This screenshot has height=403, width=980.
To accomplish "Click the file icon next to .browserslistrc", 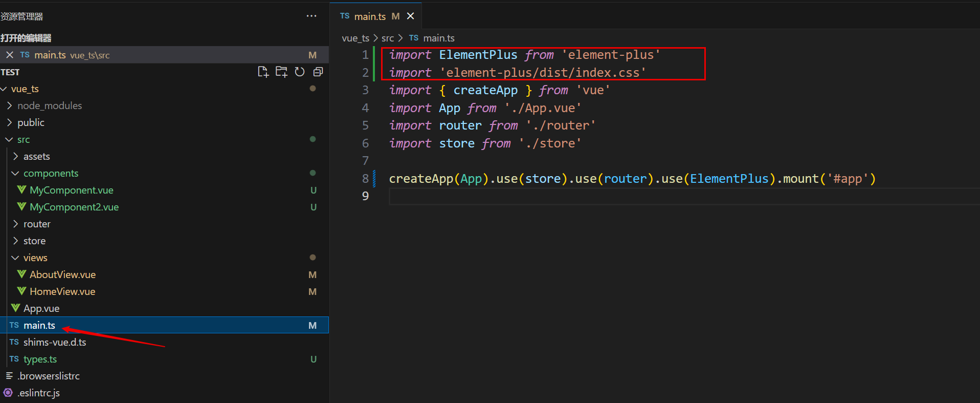I will [9, 376].
